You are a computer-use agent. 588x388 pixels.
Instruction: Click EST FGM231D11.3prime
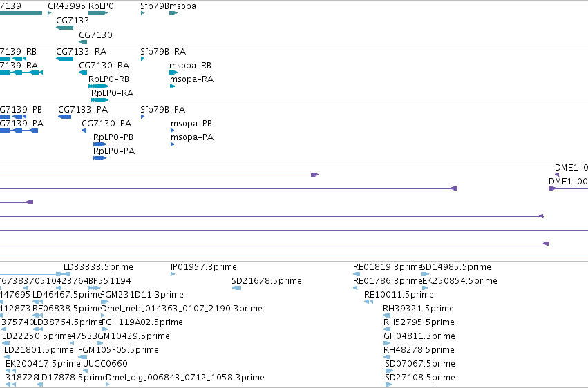pos(142,295)
